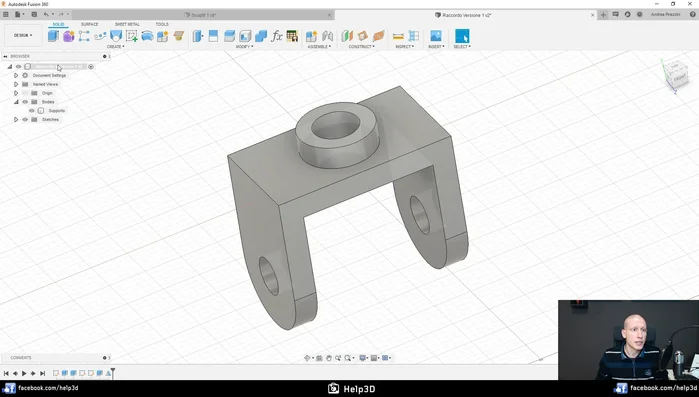Expand the Named Views node
Screen dimensions: 699x397
point(16,84)
